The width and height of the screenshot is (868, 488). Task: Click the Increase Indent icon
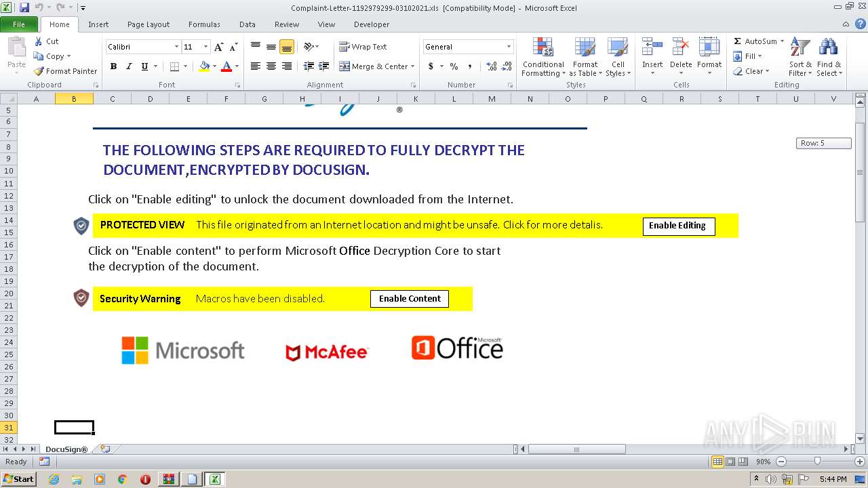tap(324, 66)
